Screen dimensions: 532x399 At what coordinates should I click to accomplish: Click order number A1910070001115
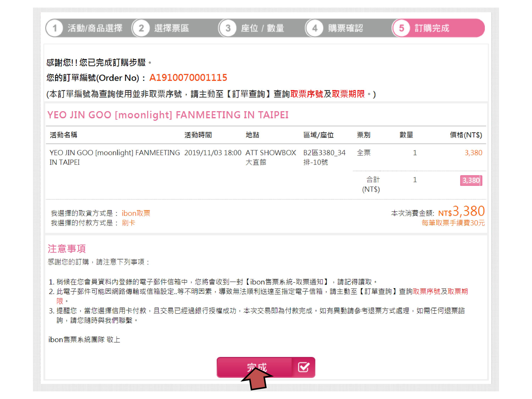tap(188, 77)
